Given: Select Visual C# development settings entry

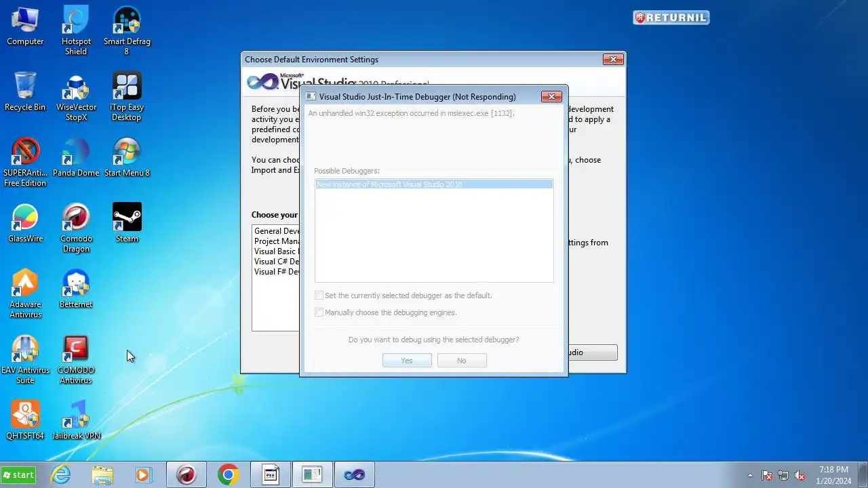Looking at the screenshot, I should [277, 262].
